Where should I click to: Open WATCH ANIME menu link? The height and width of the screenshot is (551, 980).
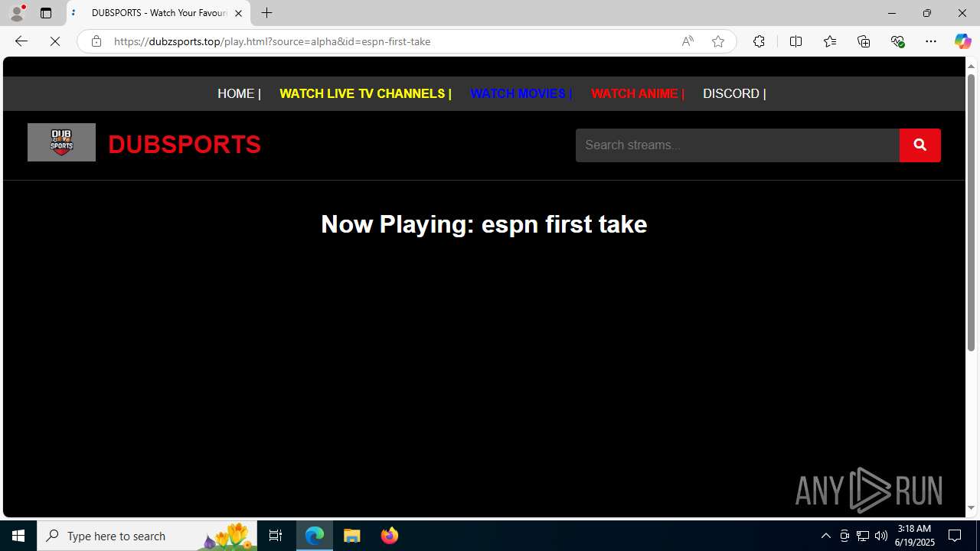pyautogui.click(x=637, y=93)
